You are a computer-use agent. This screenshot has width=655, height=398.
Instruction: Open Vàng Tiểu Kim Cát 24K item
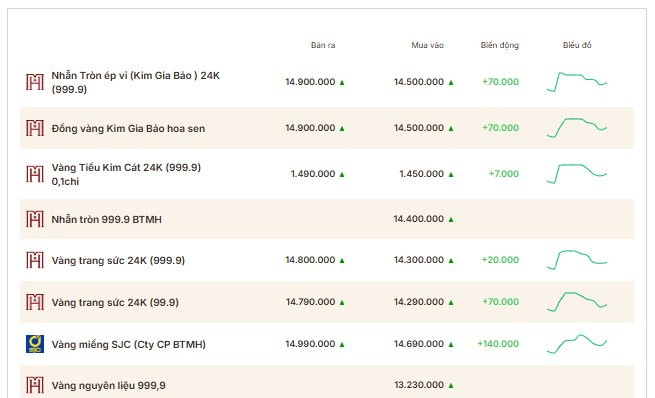pos(126,174)
